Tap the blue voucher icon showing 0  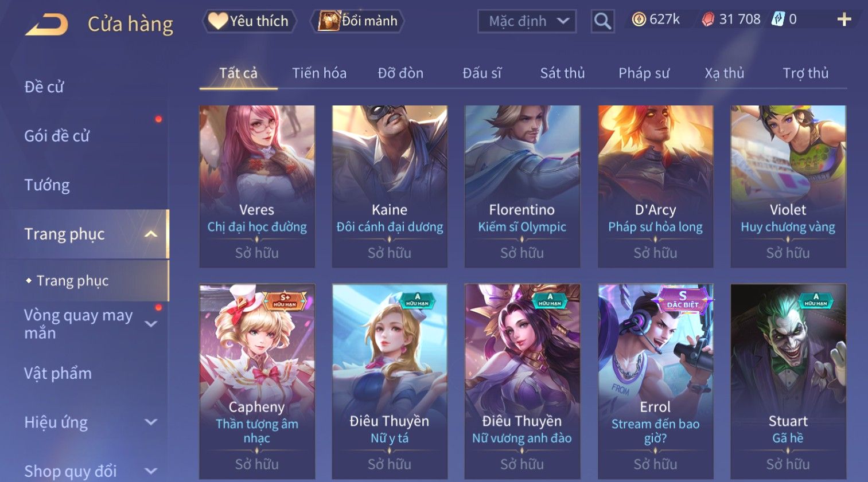coord(777,19)
